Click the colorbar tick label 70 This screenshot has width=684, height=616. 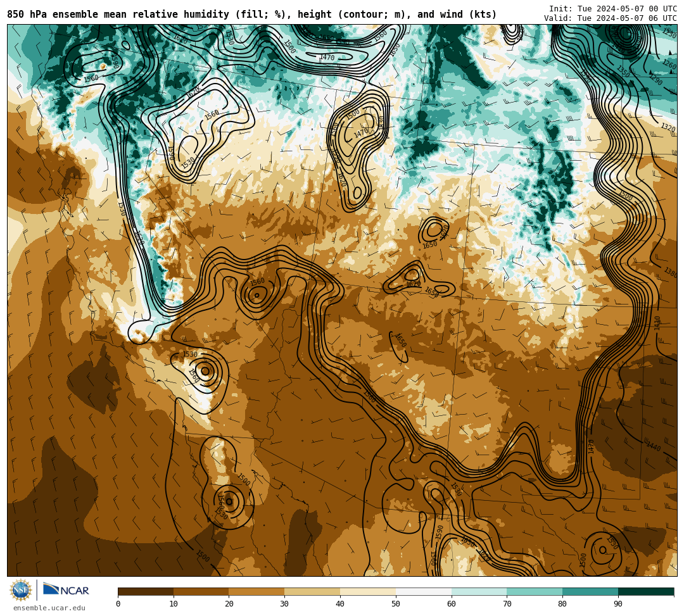[x=507, y=604]
